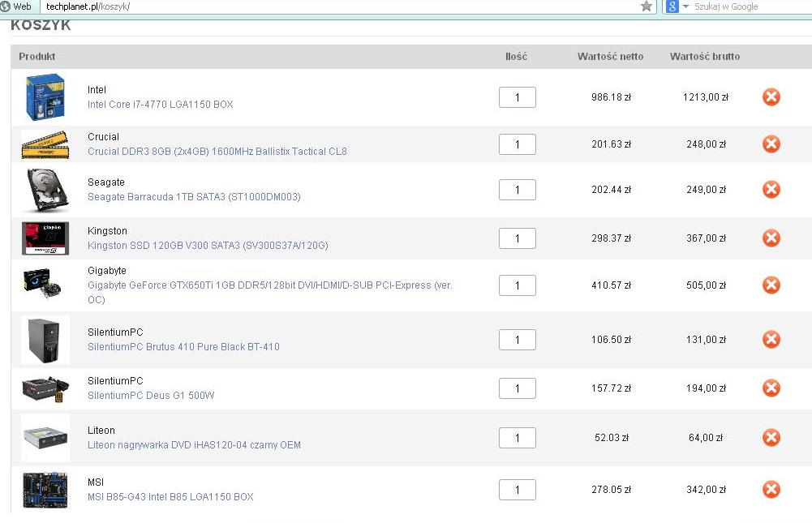Edit quantity field for Liteon DVD burner
The height and width of the screenshot is (523, 812).
tap(518, 438)
